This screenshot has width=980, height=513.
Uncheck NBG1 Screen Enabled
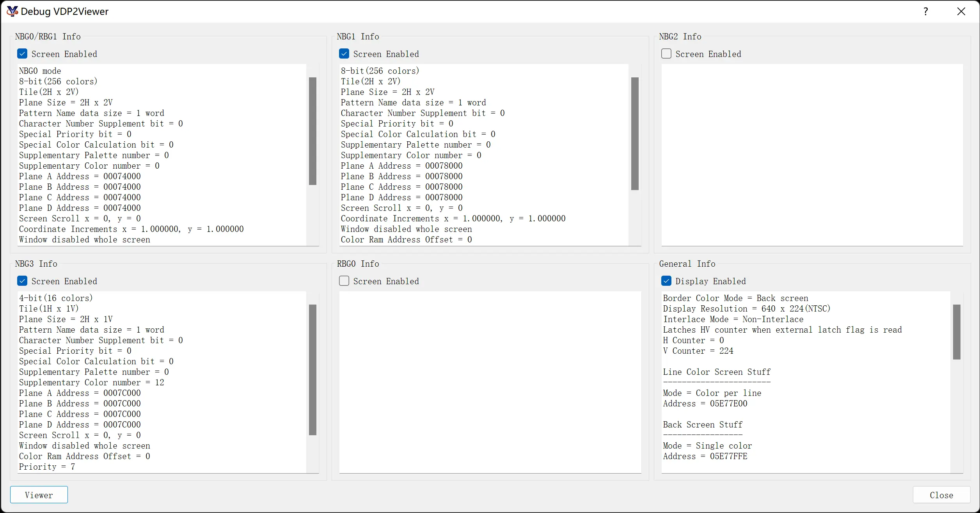344,54
